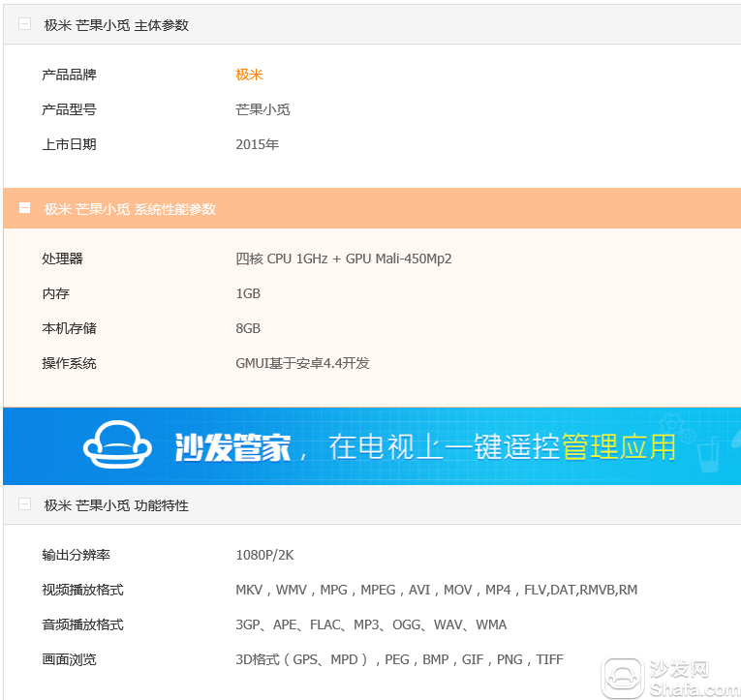The image size is (741, 700).
Task: Collapse the 极米 芒果小觅 主体参数 section
Action: pos(24,24)
